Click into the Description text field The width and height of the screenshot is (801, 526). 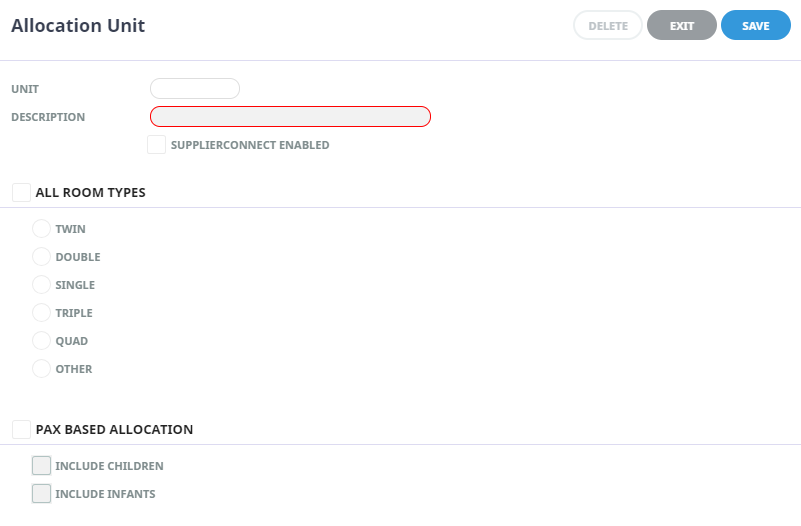click(x=290, y=117)
